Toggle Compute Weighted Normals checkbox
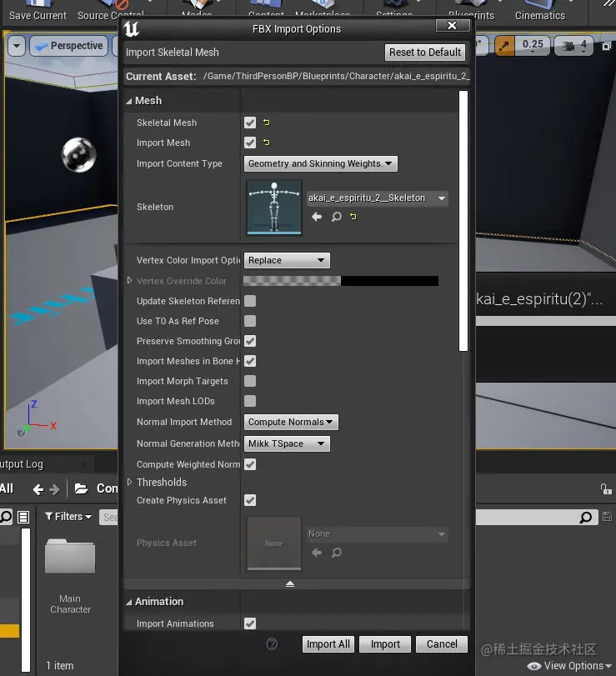 [x=250, y=464]
